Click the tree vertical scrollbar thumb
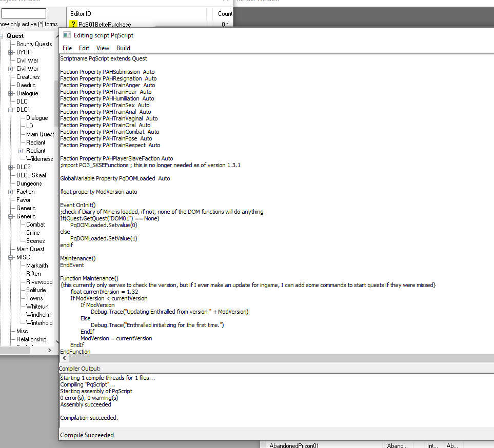 56,103
